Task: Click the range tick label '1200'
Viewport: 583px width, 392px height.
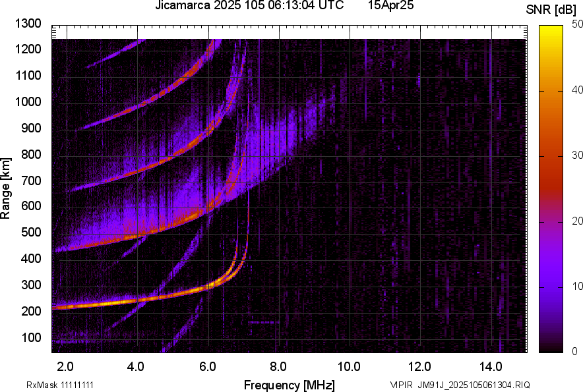Action: coord(28,49)
